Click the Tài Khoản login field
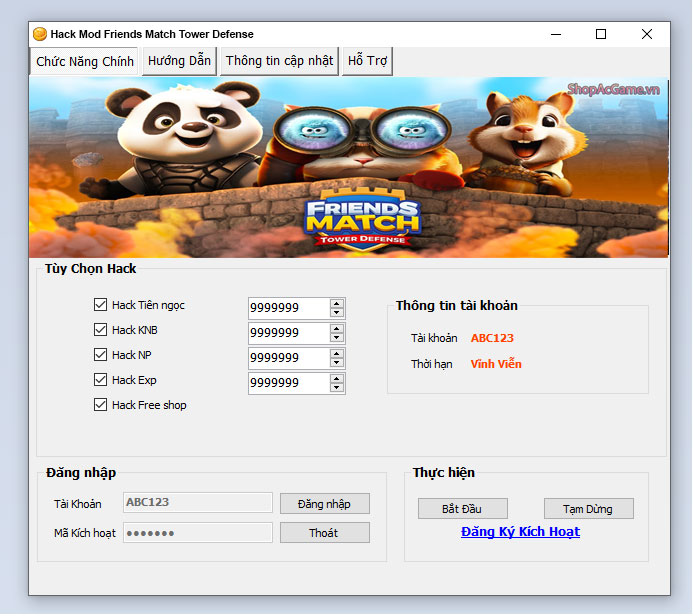 pyautogui.click(x=198, y=502)
